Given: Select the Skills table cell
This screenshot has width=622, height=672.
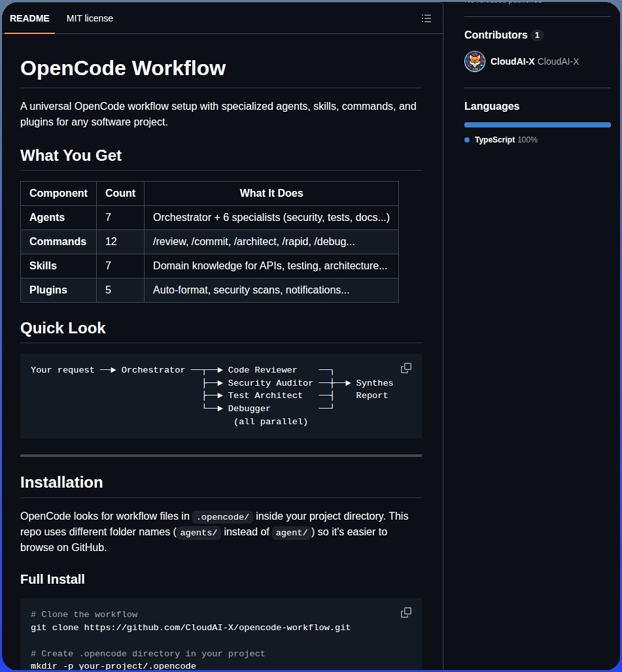Looking at the screenshot, I should pyautogui.click(x=58, y=265).
